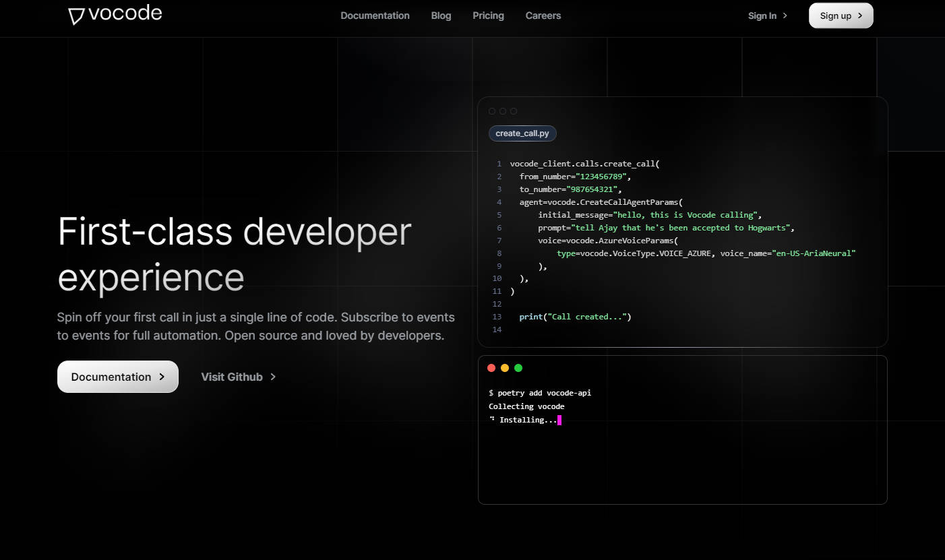The width and height of the screenshot is (945, 560).
Task: Click the "First-class developer experience" heading
Action: pos(235,254)
